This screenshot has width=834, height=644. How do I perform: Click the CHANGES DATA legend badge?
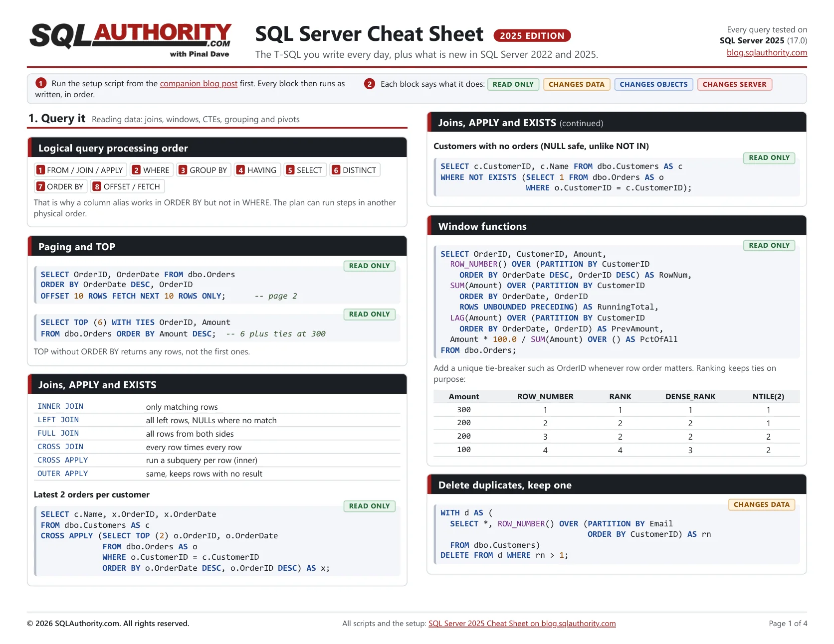(576, 84)
